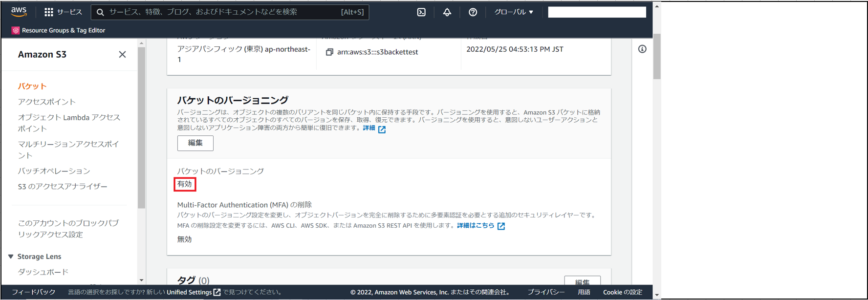
Task: Open the info panel icon at right
Action: [642, 49]
